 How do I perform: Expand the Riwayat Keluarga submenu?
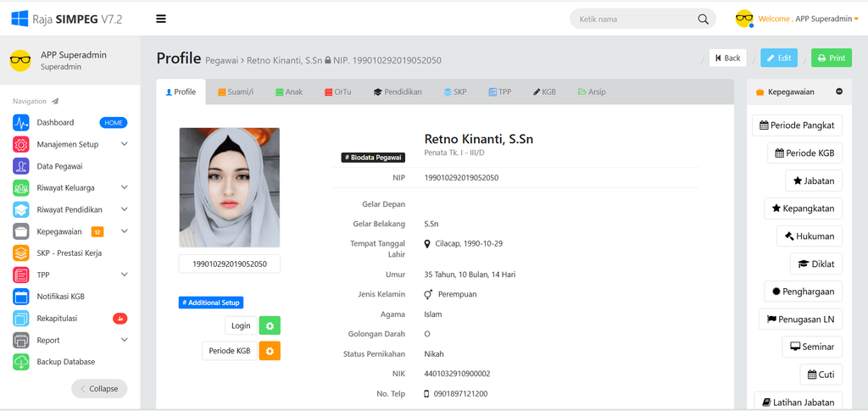click(124, 187)
